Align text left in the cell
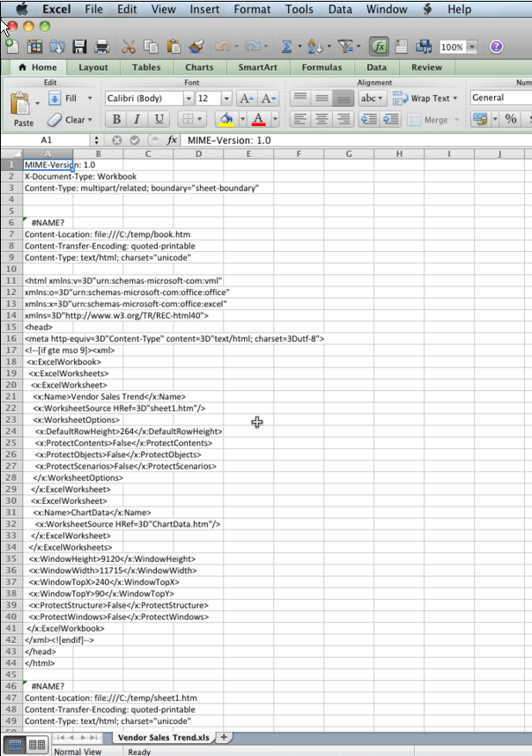This screenshot has width=532, height=756. coord(300,119)
